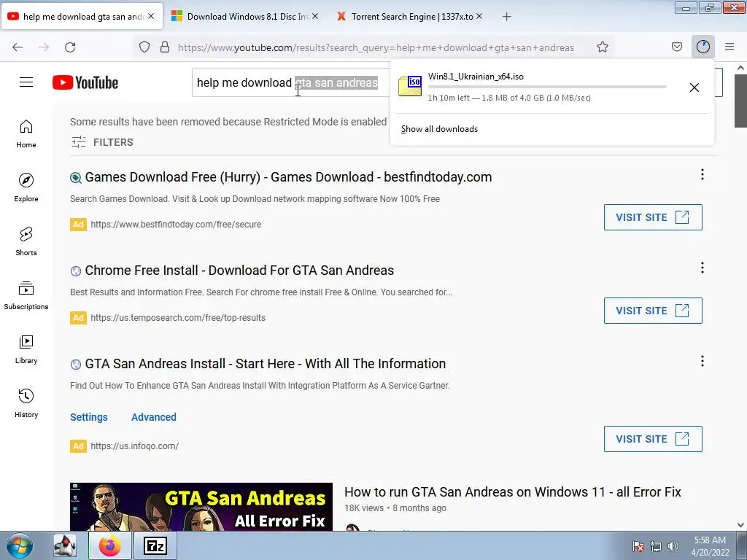The width and height of the screenshot is (747, 560).
Task: Click the Firefox taskbar icon
Action: coord(110,545)
